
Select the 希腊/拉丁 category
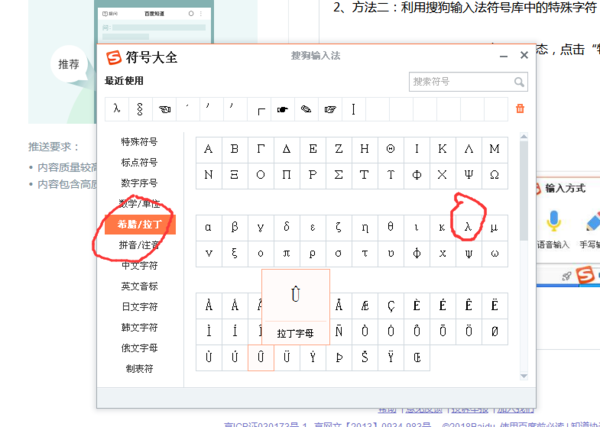tap(140, 224)
